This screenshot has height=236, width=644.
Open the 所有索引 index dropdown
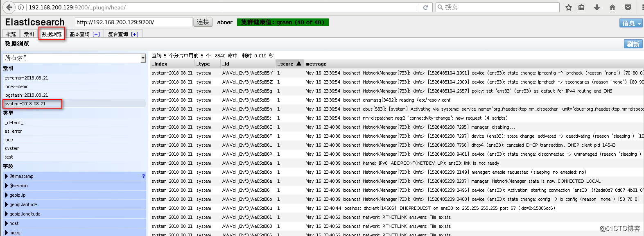pyautogui.click(x=75, y=58)
